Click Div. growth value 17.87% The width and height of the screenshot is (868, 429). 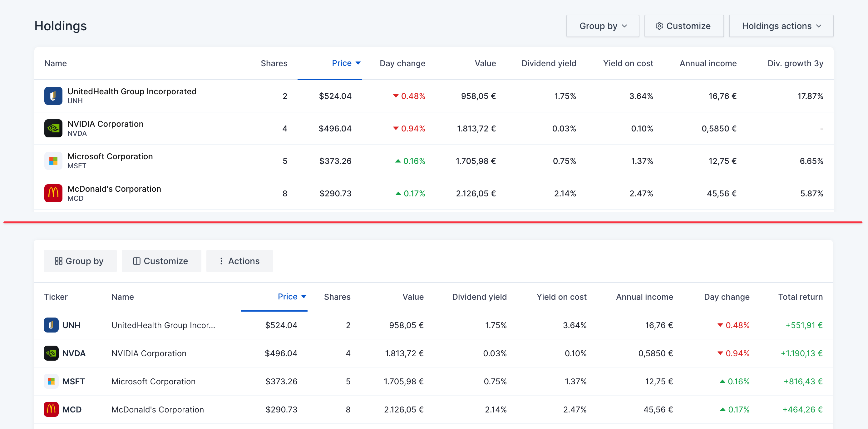click(810, 96)
